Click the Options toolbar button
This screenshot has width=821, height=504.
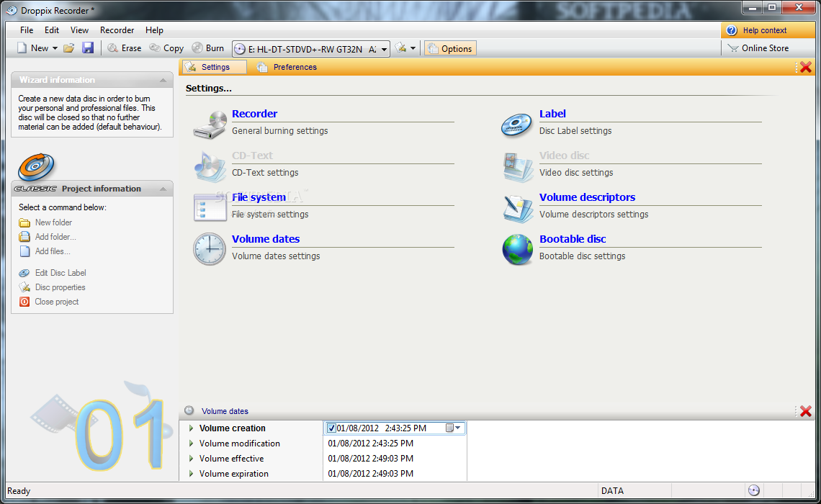click(x=450, y=49)
